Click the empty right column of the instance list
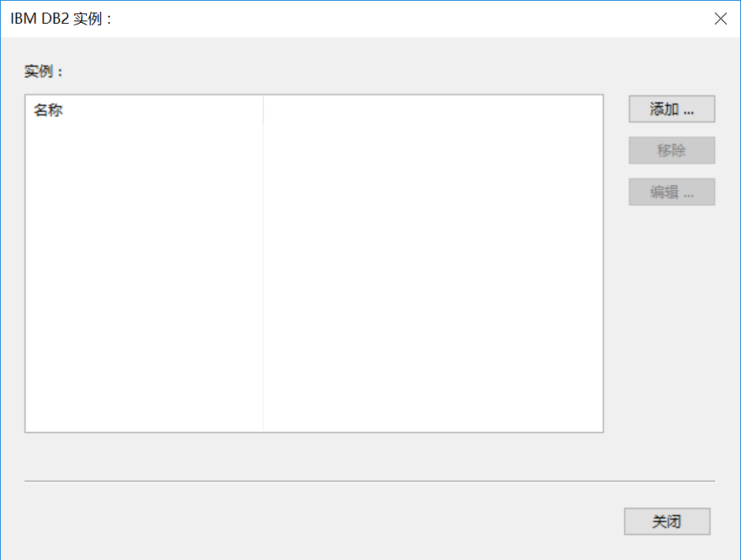 click(x=433, y=278)
